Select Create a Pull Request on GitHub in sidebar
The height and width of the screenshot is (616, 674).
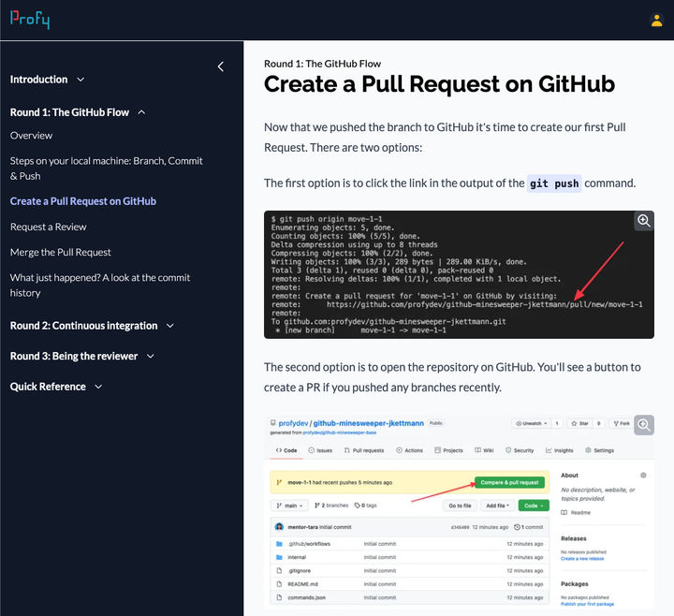tap(83, 201)
